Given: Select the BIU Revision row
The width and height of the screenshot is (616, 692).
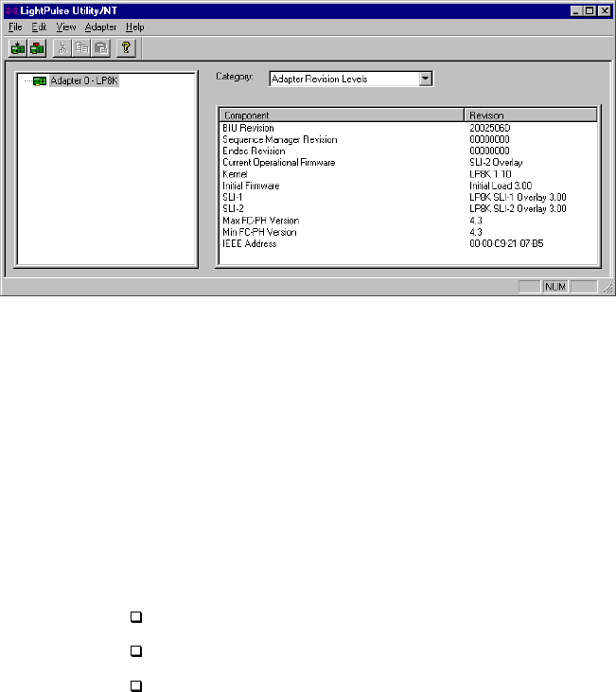Looking at the screenshot, I should click(x=409, y=128).
